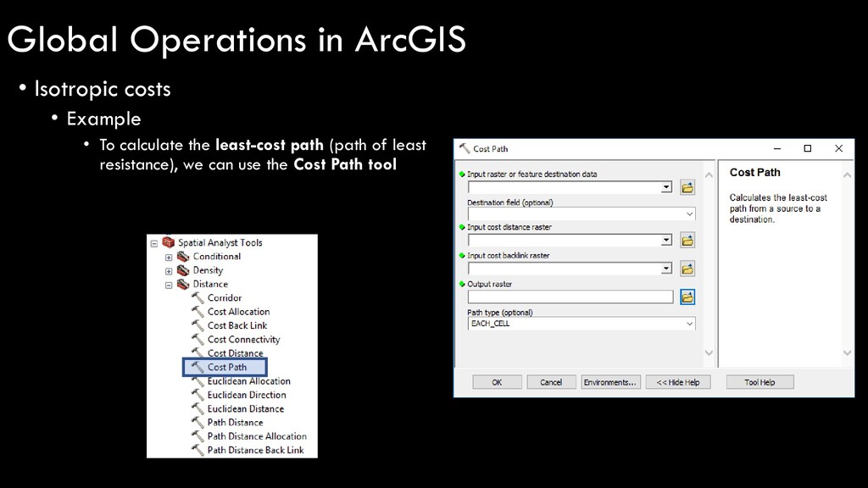Expand the Density toolset

coord(169,271)
